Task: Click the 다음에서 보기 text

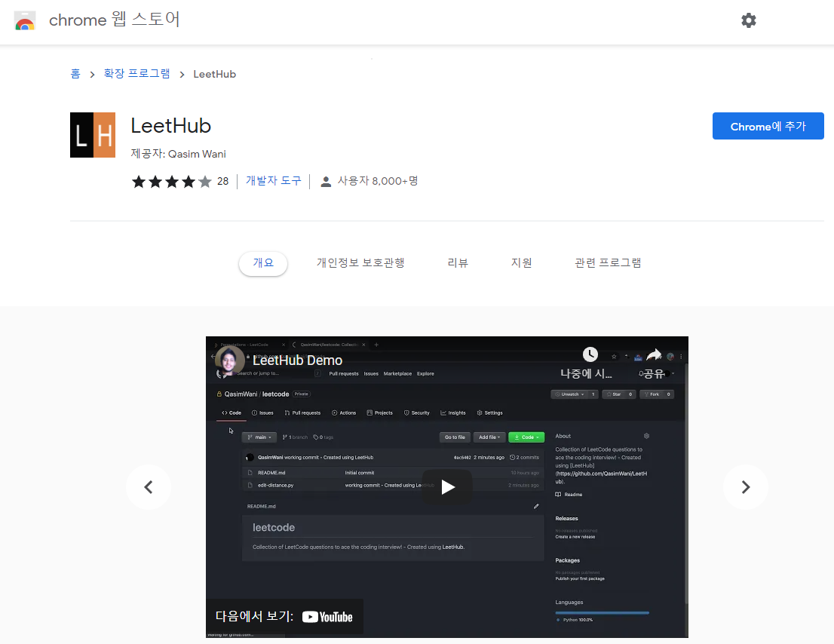Action: coord(254,616)
